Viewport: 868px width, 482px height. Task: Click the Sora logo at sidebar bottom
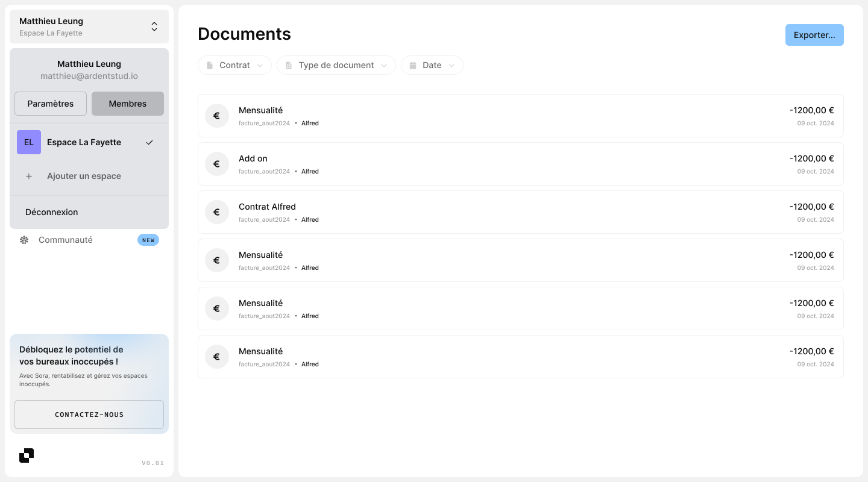[x=27, y=455]
